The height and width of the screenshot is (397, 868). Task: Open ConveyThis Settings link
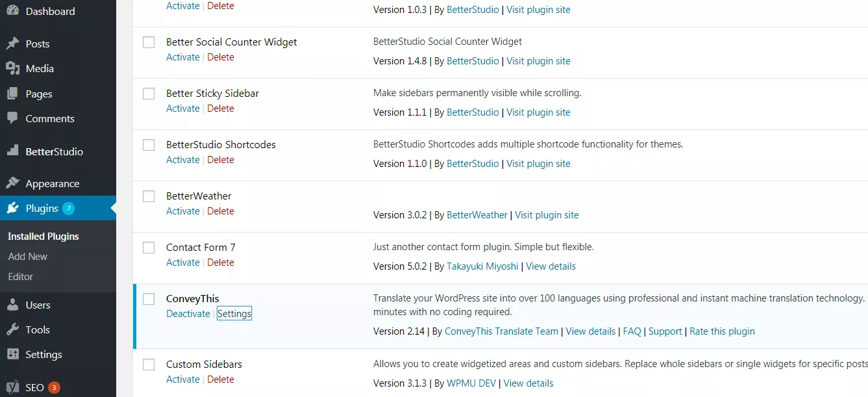[234, 314]
